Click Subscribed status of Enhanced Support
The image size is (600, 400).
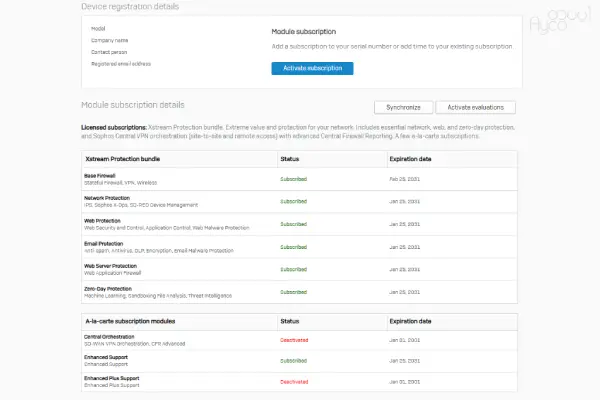coord(293,361)
